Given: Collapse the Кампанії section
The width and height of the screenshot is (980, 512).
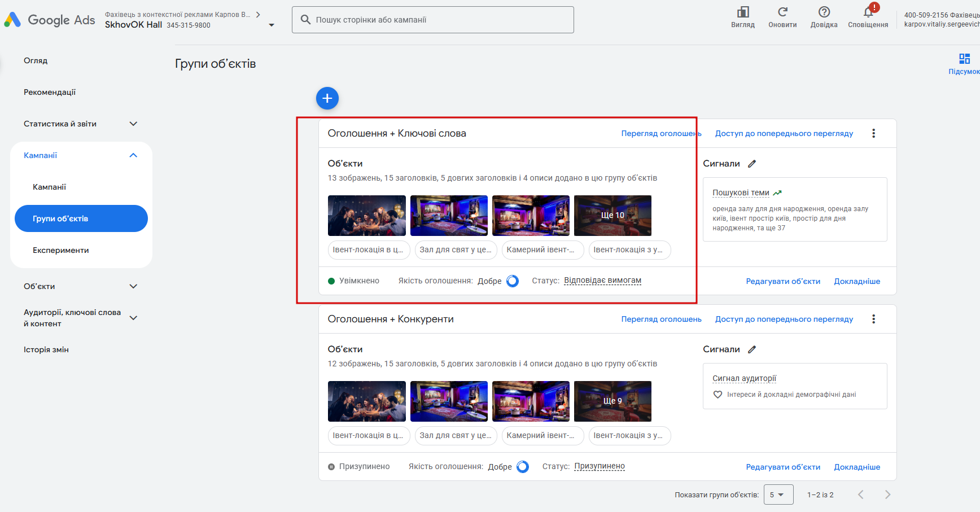Looking at the screenshot, I should (133, 155).
